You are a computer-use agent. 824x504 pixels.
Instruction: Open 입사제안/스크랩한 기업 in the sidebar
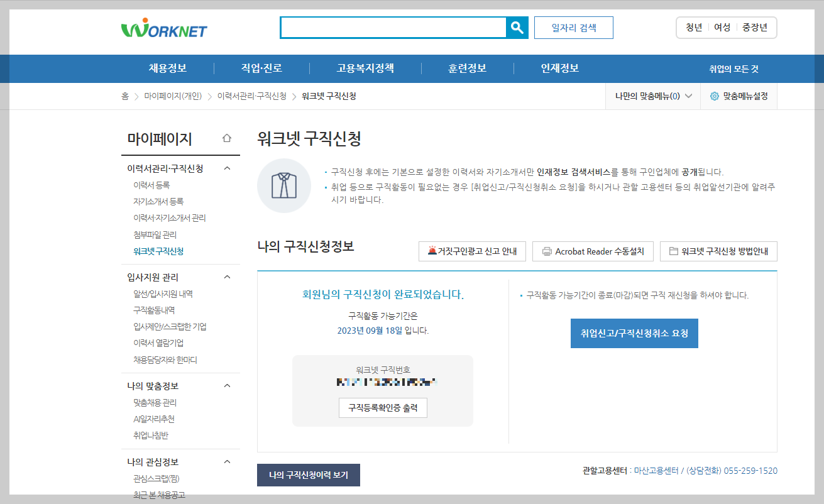point(170,327)
